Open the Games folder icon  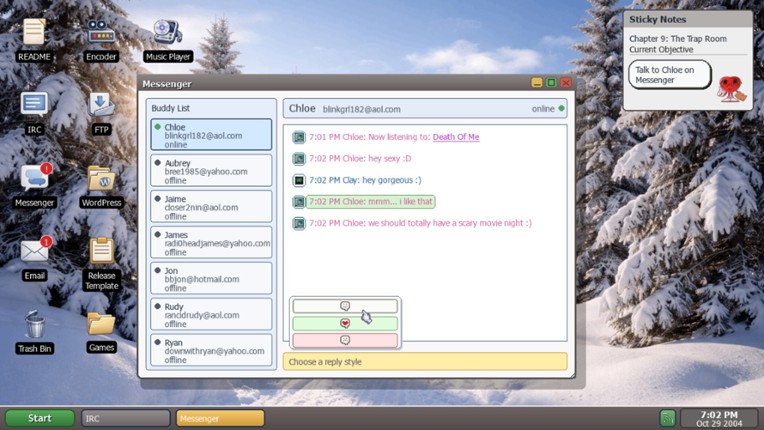[101, 328]
